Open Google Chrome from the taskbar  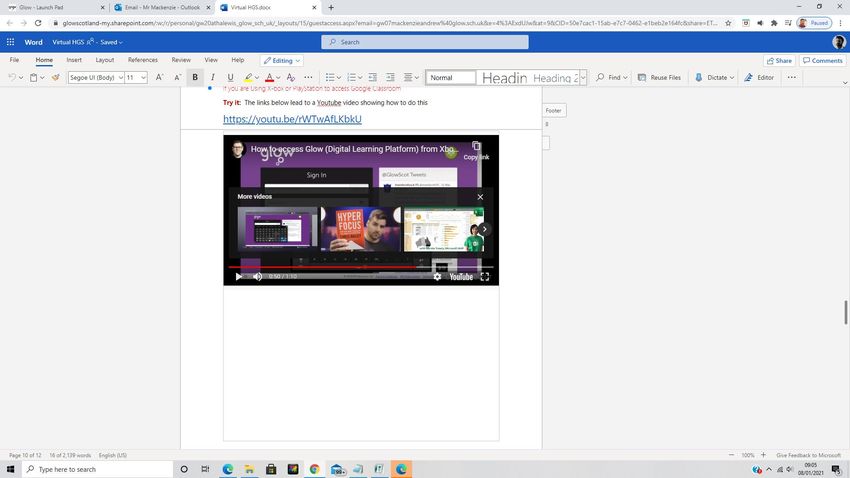[314, 469]
